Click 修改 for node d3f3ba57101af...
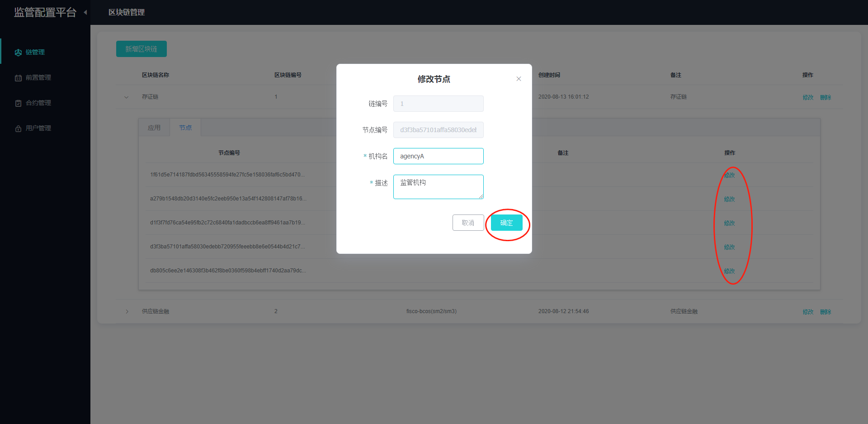Image resolution: width=868 pixels, height=424 pixels. point(729,247)
